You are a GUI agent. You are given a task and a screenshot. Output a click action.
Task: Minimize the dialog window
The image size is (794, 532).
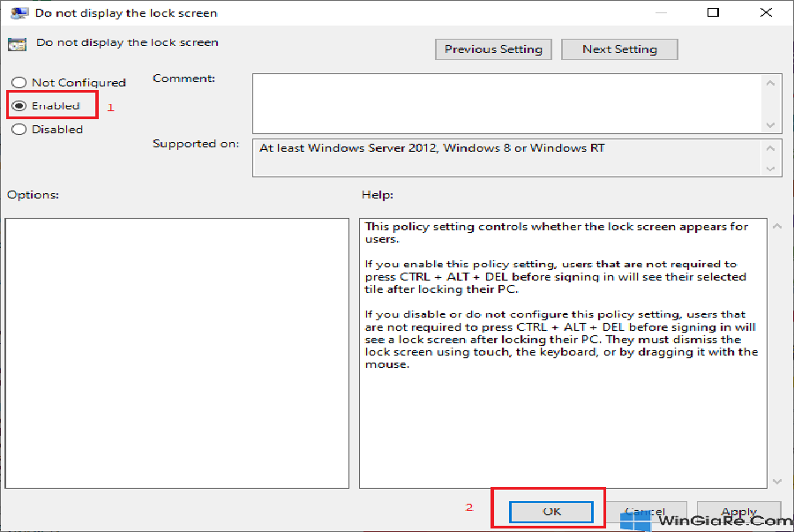click(661, 12)
